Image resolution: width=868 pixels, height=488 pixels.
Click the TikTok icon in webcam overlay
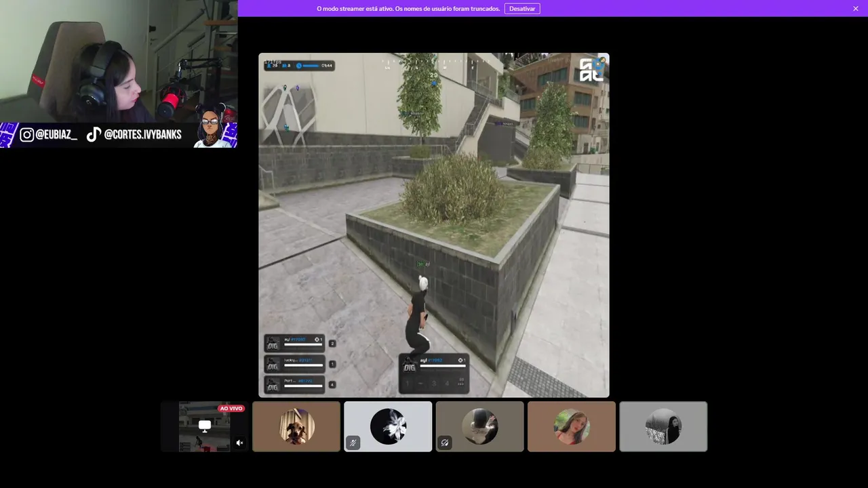coord(94,135)
